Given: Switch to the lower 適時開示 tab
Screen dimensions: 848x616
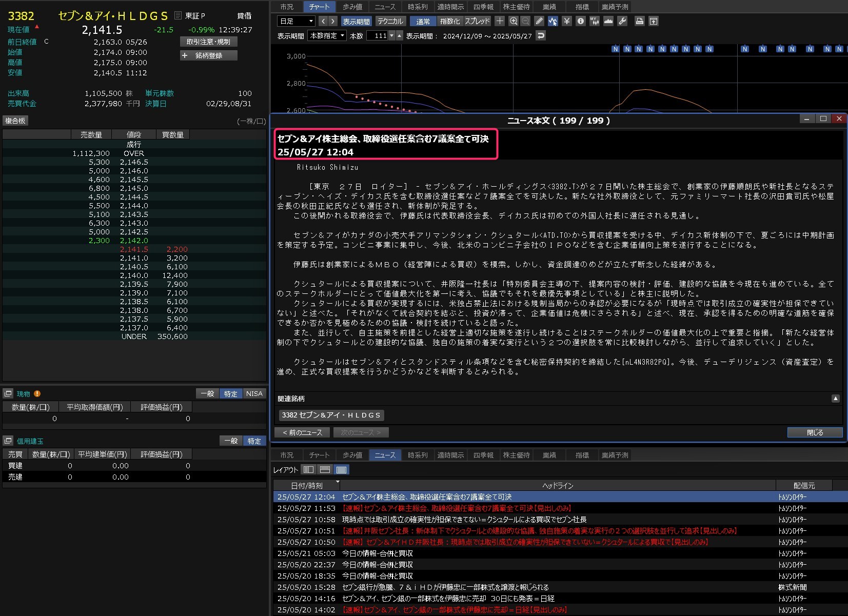Looking at the screenshot, I should click(450, 455).
